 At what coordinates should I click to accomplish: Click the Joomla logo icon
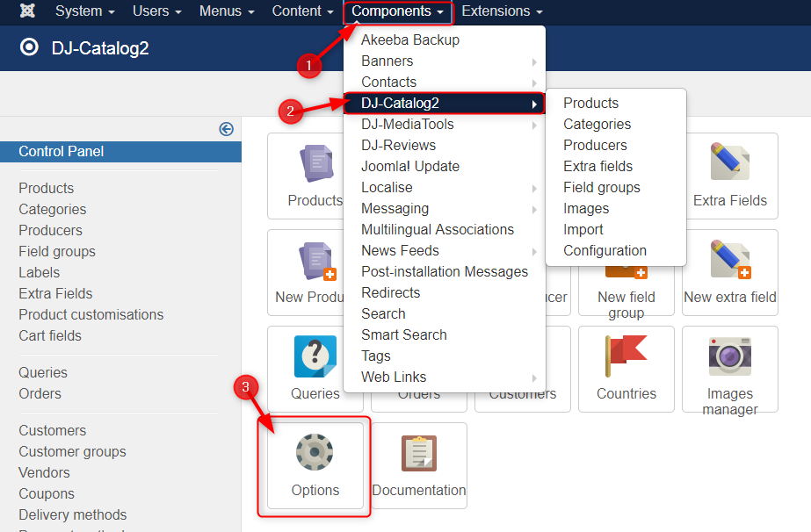(27, 11)
